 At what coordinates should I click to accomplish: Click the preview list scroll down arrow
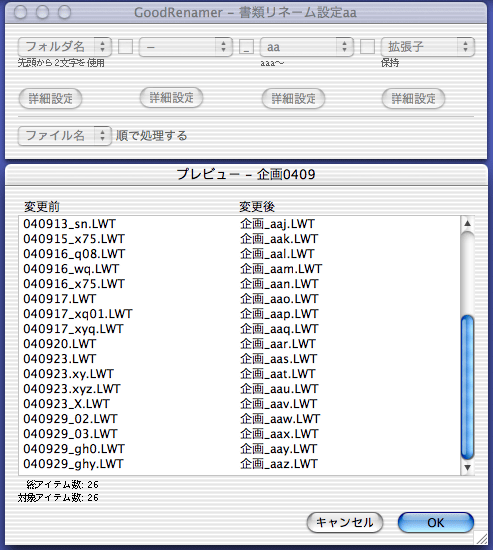click(467, 468)
